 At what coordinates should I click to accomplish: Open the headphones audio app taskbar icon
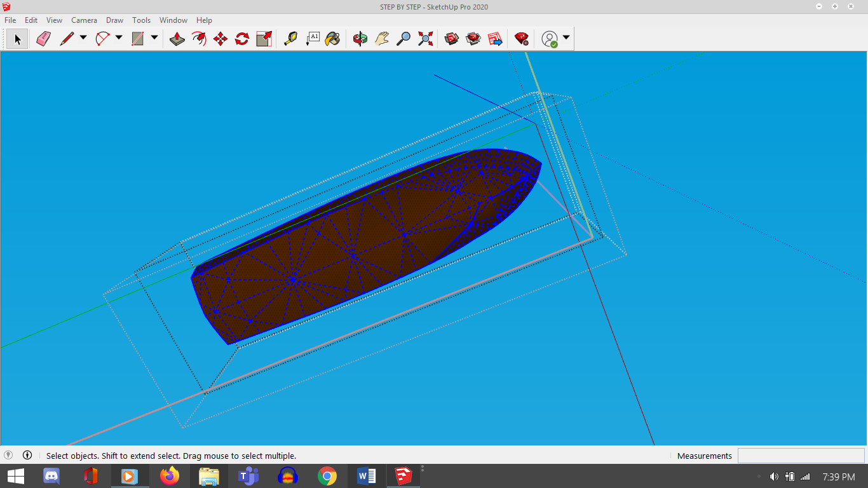pyautogui.click(x=288, y=476)
